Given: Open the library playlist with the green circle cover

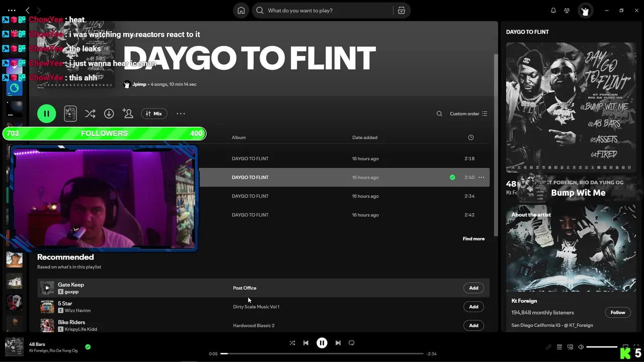Looking at the screenshot, I should point(14,88).
